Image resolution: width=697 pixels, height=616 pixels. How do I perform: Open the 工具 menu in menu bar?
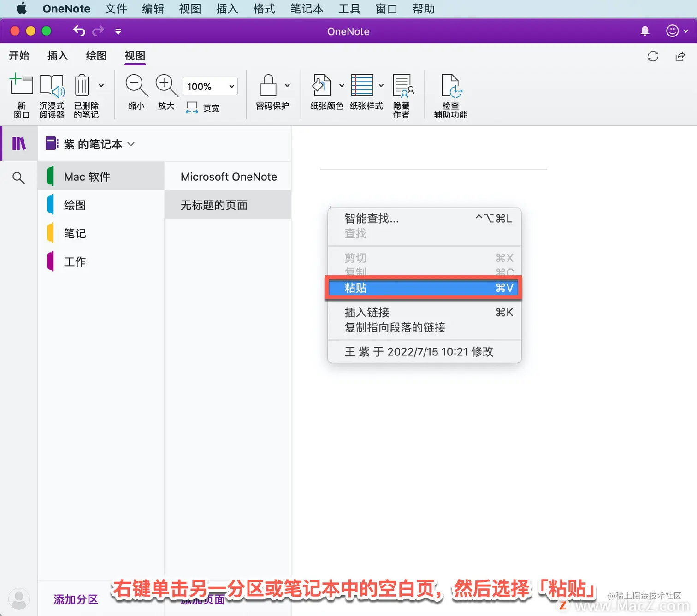tap(349, 9)
